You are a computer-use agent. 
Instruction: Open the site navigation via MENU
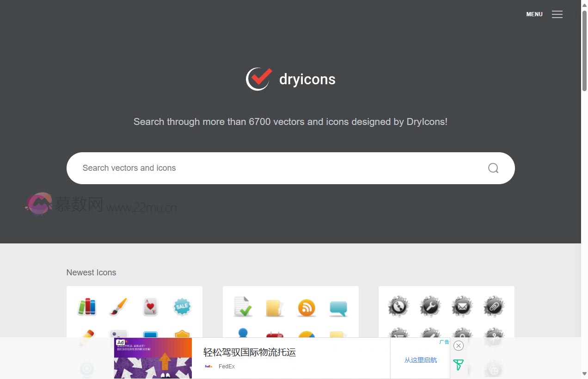[x=534, y=14]
